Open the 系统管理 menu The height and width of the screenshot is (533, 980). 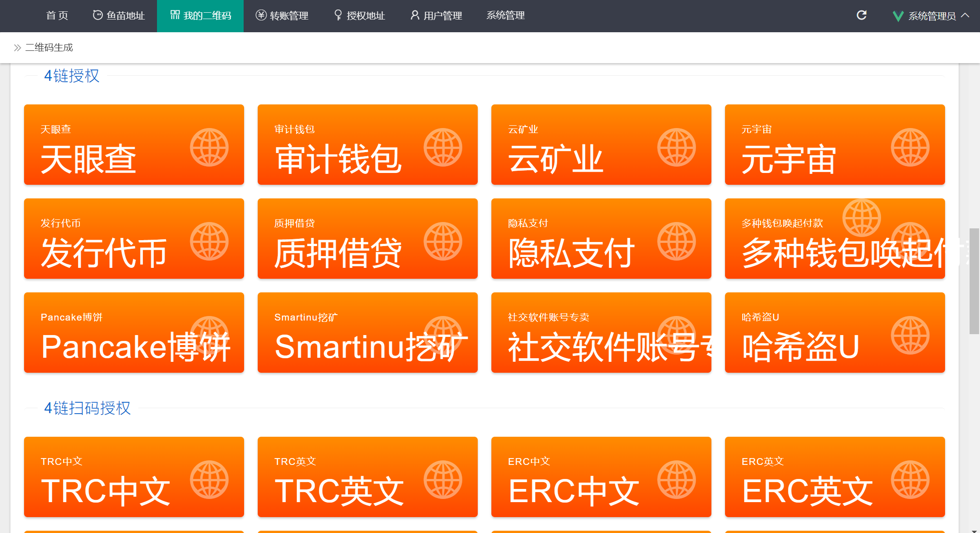tap(505, 16)
